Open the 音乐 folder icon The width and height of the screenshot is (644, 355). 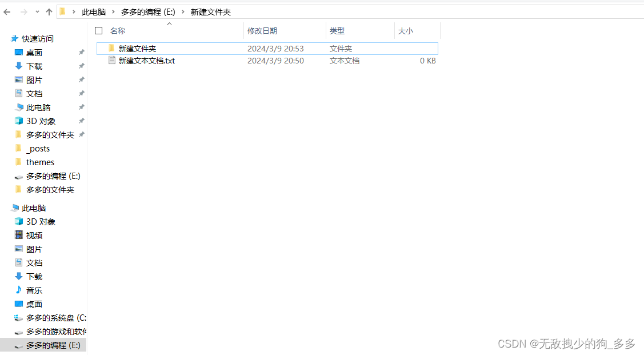(x=19, y=290)
